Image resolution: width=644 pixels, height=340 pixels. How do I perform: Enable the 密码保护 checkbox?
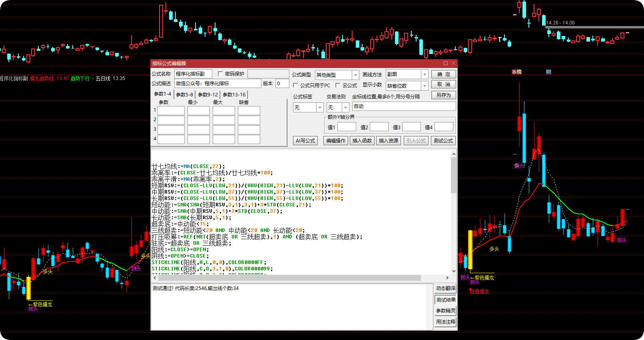pyautogui.click(x=220, y=74)
